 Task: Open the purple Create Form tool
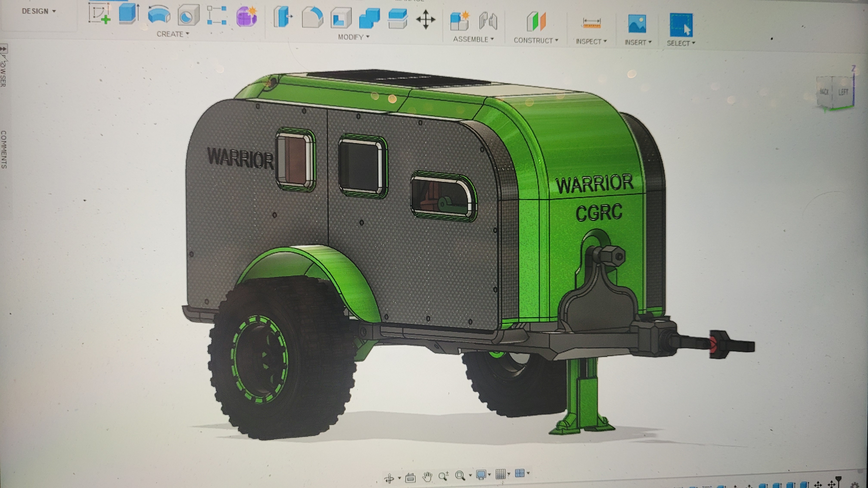[247, 16]
